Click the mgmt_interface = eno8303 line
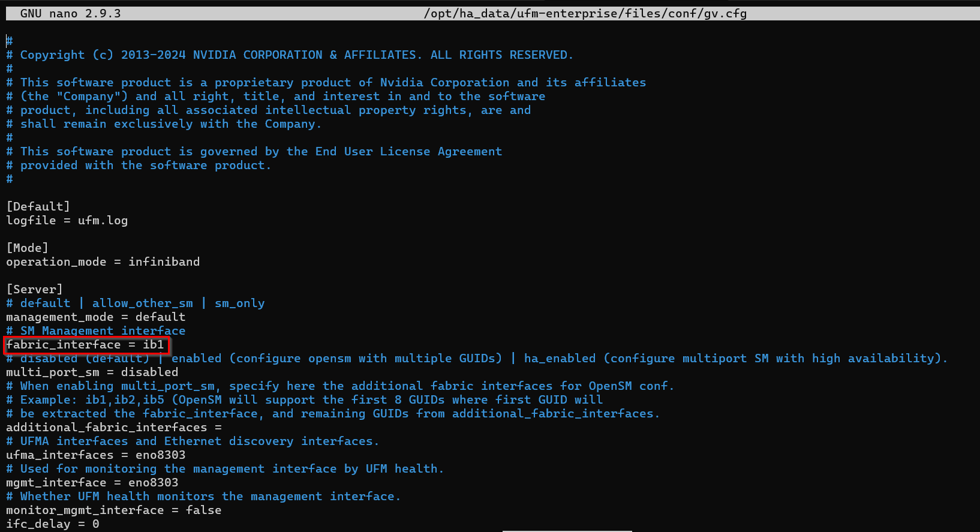 (x=92, y=483)
